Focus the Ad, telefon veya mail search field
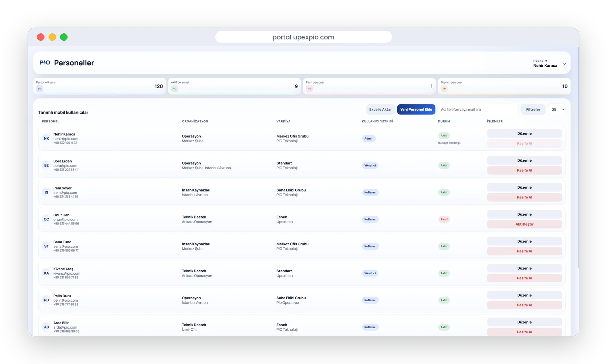Image resolution: width=607 pixels, height=364 pixels. click(x=478, y=110)
